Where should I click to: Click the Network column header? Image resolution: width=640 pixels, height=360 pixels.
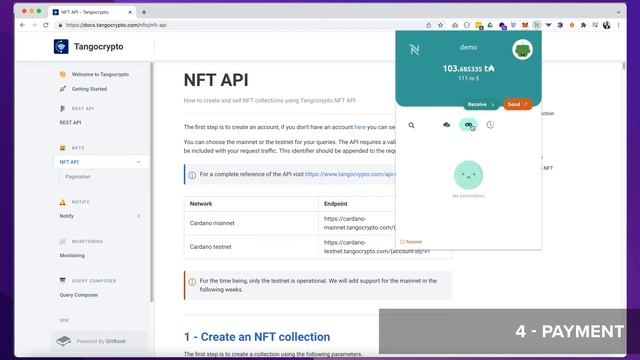(201, 204)
